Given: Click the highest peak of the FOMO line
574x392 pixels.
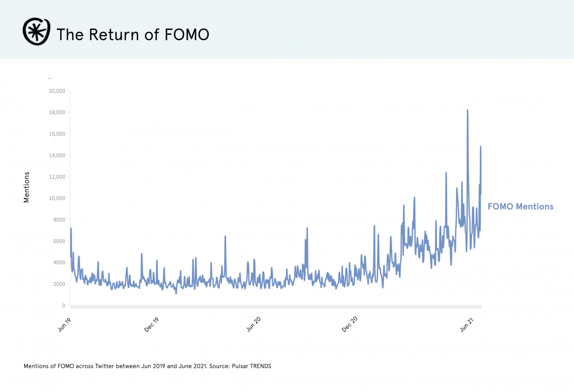Looking at the screenshot, I should coord(467,111).
